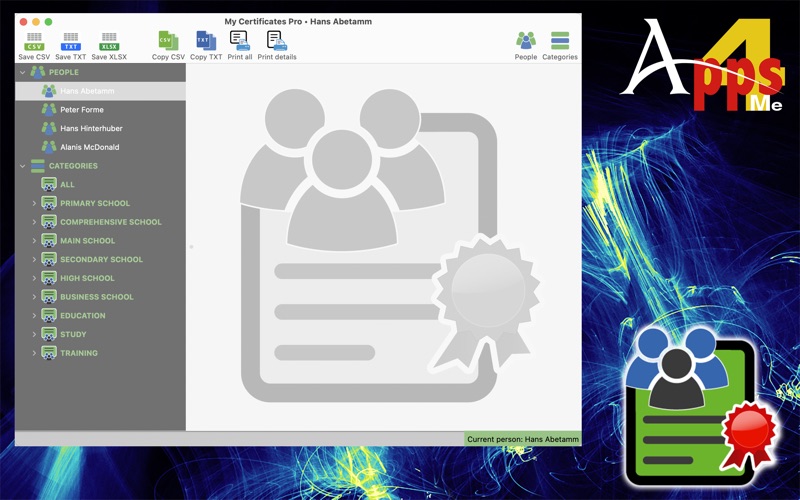The width and height of the screenshot is (800, 500).
Task: Expand the TRAINING category chevron
Action: (34, 353)
